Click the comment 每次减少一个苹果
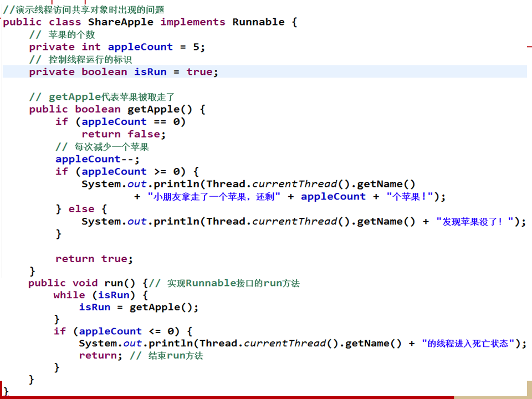Image resolution: width=532 pixels, height=399 pixels. pos(103,147)
